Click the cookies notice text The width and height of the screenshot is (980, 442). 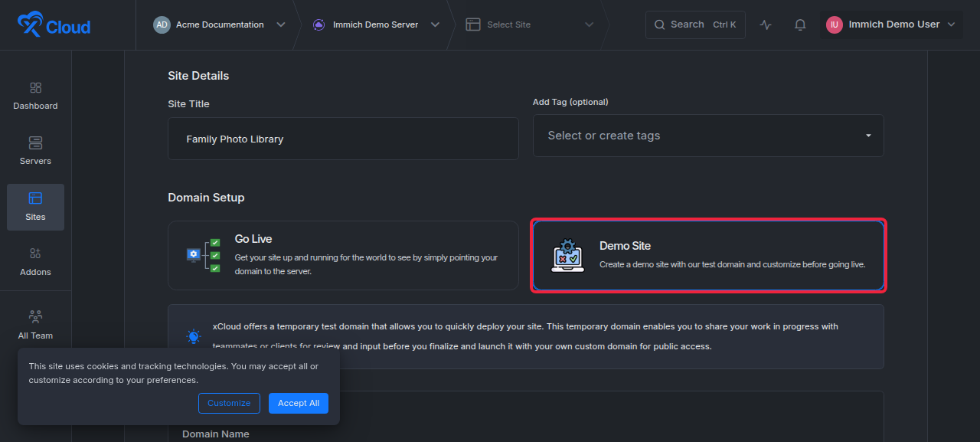point(174,373)
